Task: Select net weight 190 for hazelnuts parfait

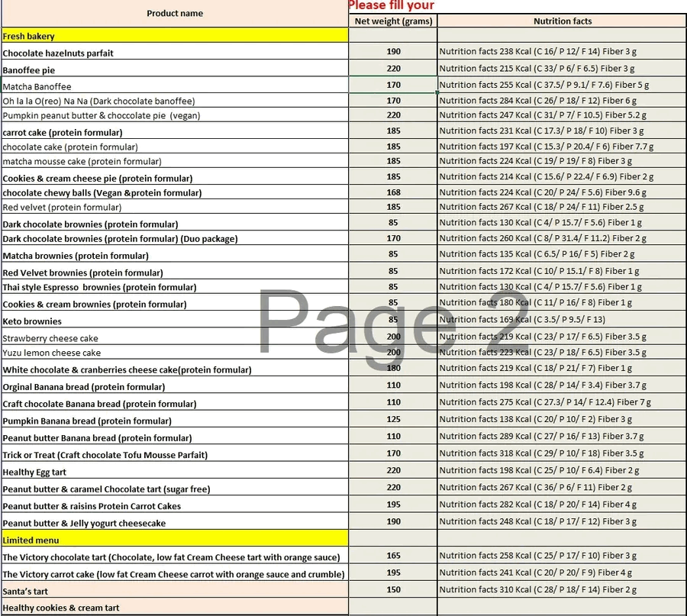Action: pos(393,52)
